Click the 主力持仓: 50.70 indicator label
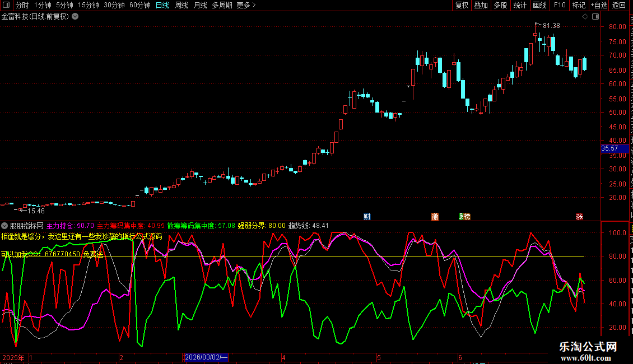This screenshot has height=364, width=633. (x=70, y=226)
